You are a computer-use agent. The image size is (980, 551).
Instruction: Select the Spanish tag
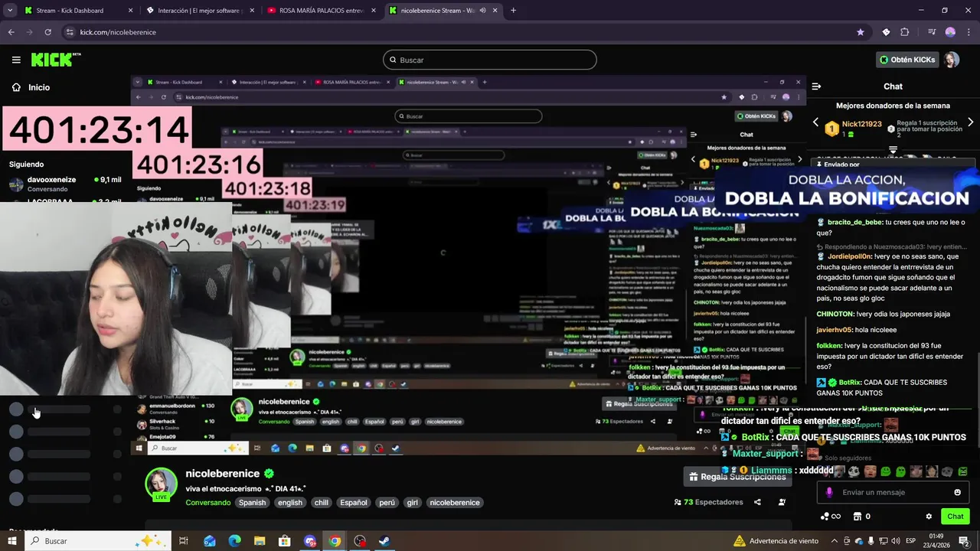tap(252, 503)
